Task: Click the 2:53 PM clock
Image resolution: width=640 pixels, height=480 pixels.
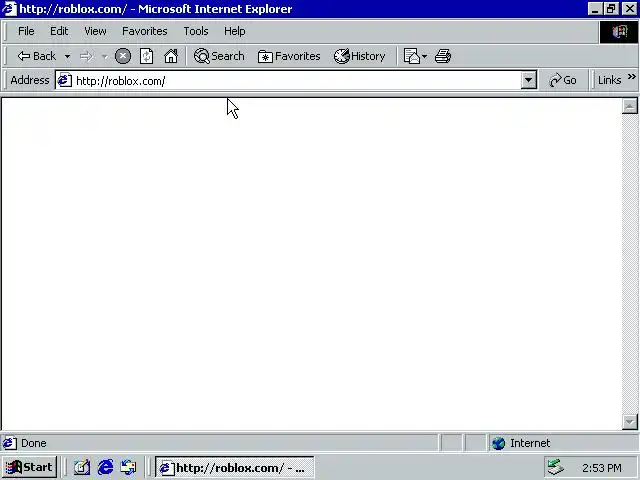Action: click(x=602, y=468)
